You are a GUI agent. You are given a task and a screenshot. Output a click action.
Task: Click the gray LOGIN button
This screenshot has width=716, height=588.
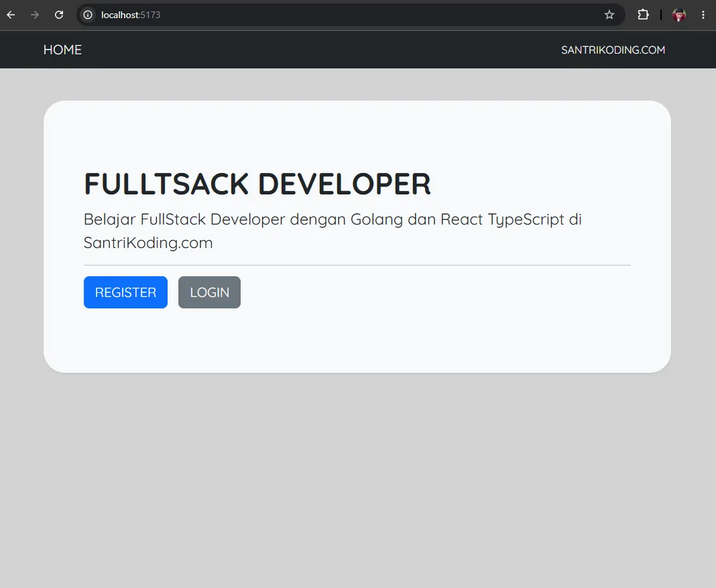pos(210,292)
